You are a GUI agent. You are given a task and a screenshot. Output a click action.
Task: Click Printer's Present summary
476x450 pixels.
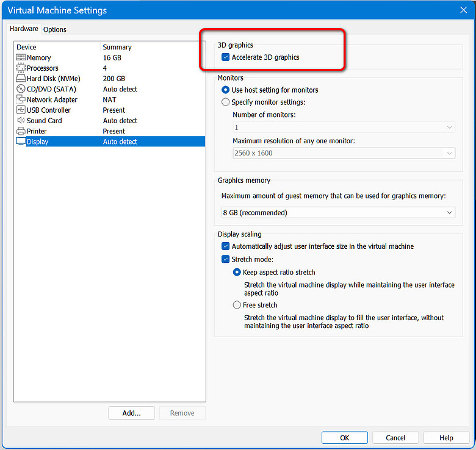[114, 131]
